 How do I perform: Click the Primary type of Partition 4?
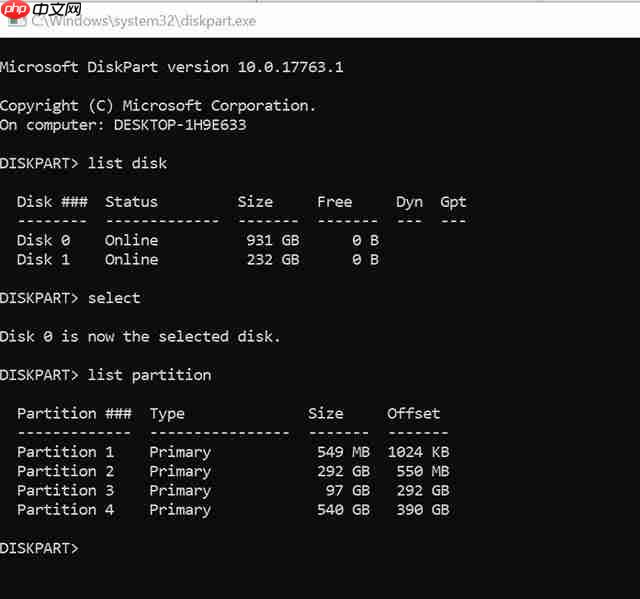pyautogui.click(x=180, y=510)
